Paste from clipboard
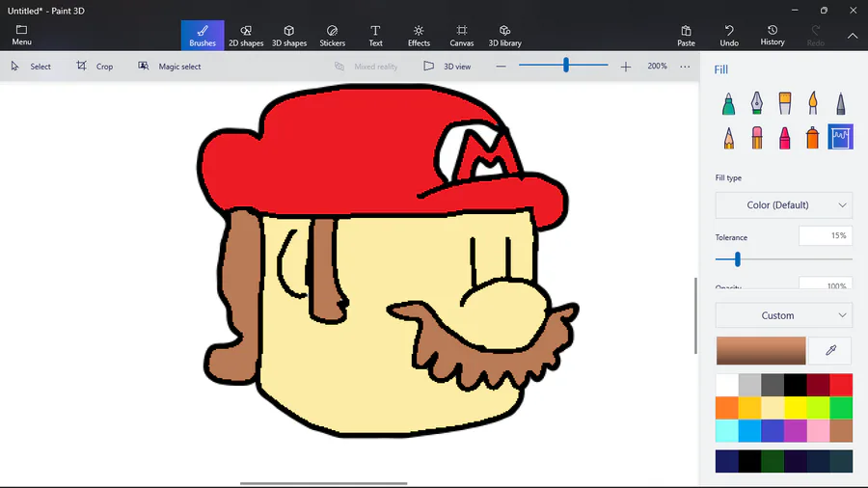Screen dimensions: 868x488 [686, 36]
